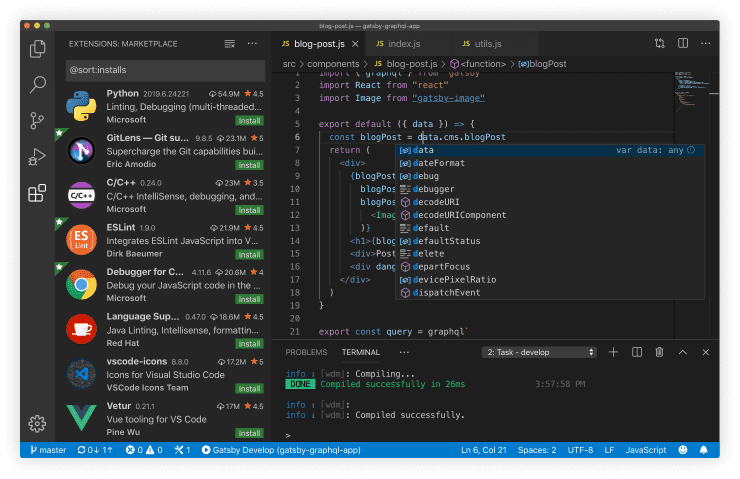The height and width of the screenshot is (479, 740).
Task: Open panel more tabs ellipsis
Action: point(404,352)
